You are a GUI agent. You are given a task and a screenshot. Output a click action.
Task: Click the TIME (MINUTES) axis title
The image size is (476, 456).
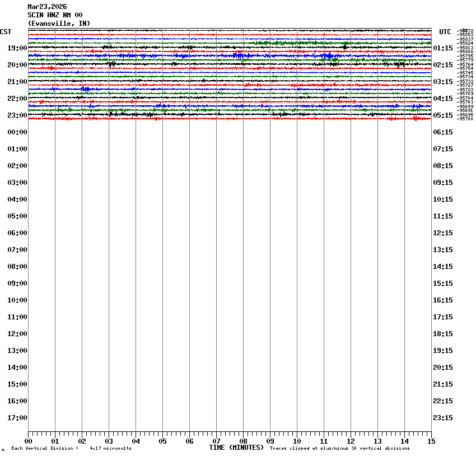click(236, 448)
